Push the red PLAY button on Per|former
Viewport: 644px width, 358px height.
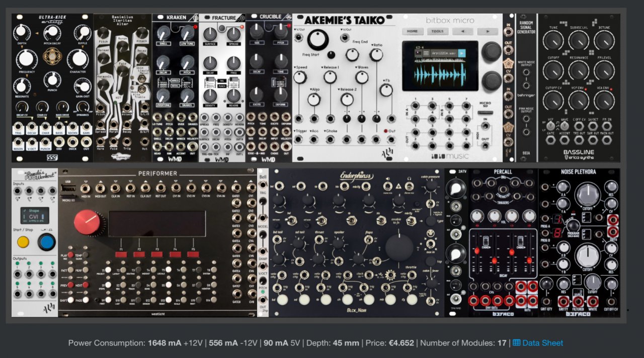pos(71,255)
